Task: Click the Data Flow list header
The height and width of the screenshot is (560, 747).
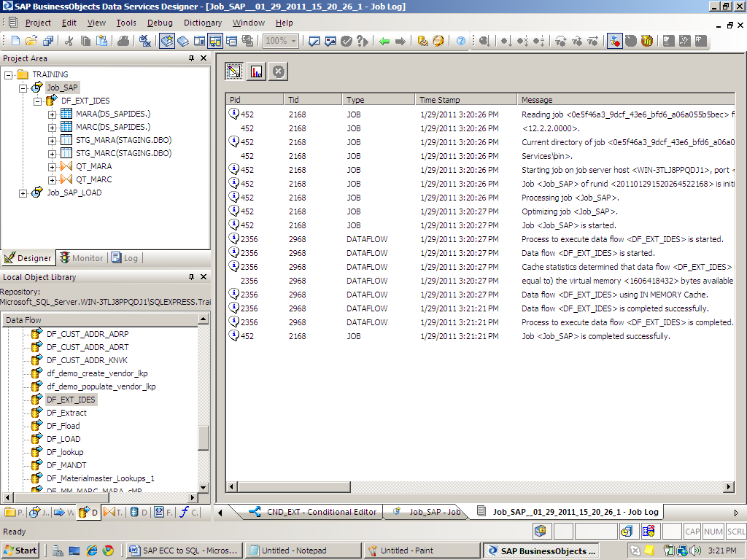Action: [x=99, y=320]
